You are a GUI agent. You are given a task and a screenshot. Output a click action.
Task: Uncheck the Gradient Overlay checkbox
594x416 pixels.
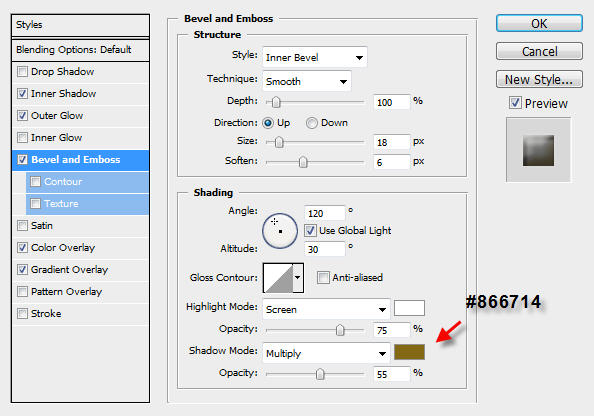tap(22, 269)
